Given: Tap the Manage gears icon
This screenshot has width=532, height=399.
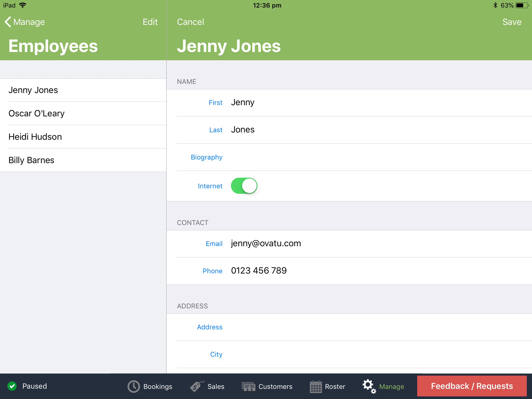Looking at the screenshot, I should (369, 386).
